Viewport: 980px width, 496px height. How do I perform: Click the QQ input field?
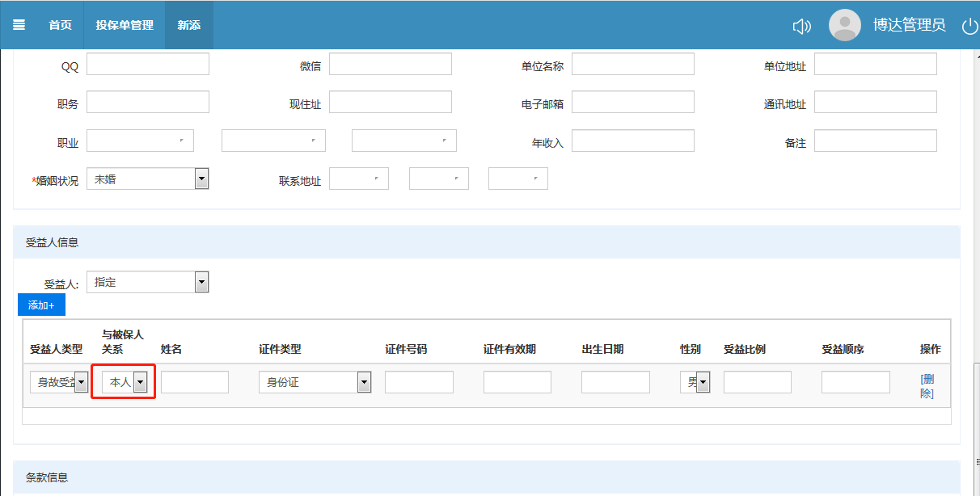148,65
